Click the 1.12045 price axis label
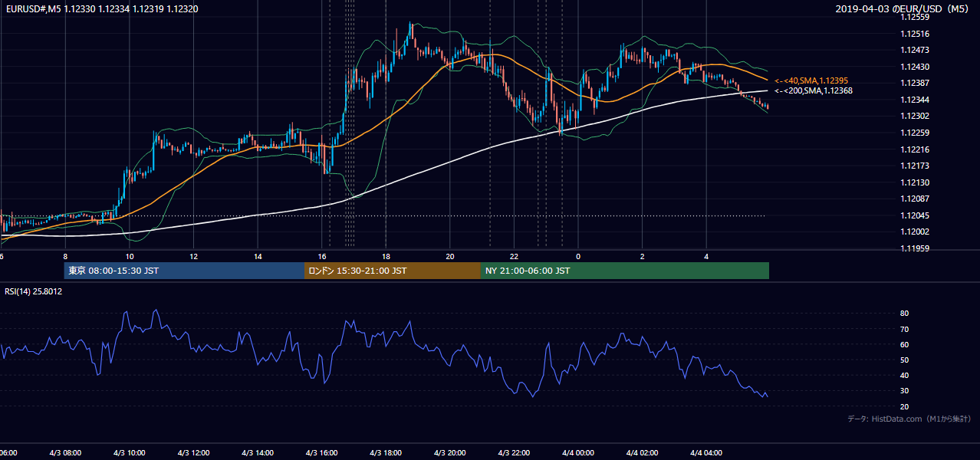The image size is (980, 460). point(916,215)
